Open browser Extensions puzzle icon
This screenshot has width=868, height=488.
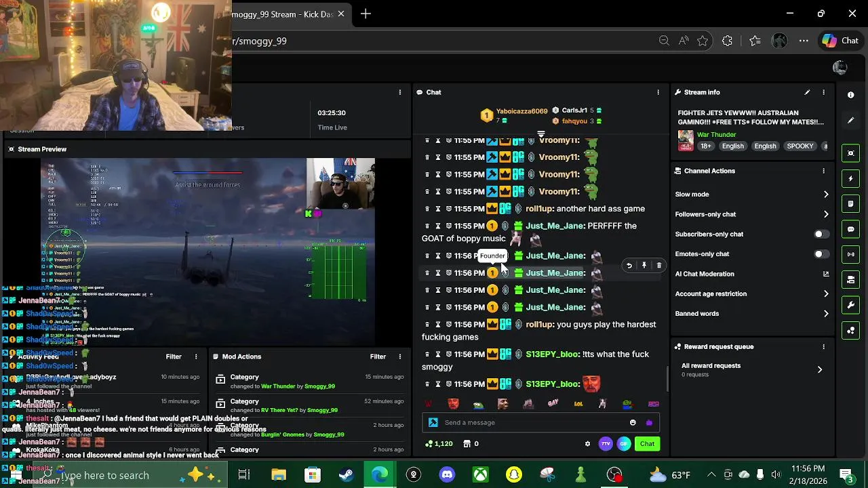pos(727,41)
